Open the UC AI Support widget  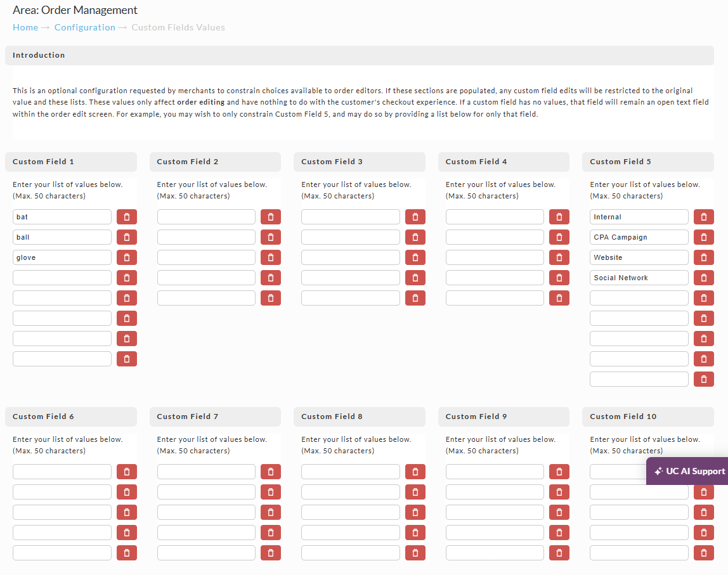point(687,471)
